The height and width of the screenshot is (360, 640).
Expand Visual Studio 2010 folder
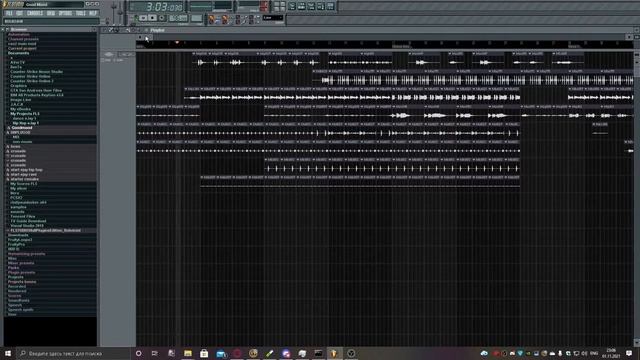[27, 226]
